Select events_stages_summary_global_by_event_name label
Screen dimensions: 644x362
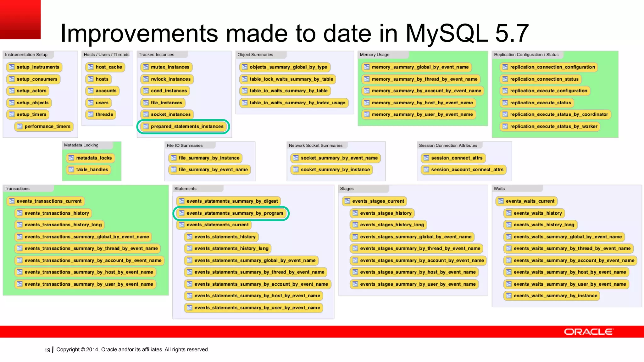coord(416,237)
